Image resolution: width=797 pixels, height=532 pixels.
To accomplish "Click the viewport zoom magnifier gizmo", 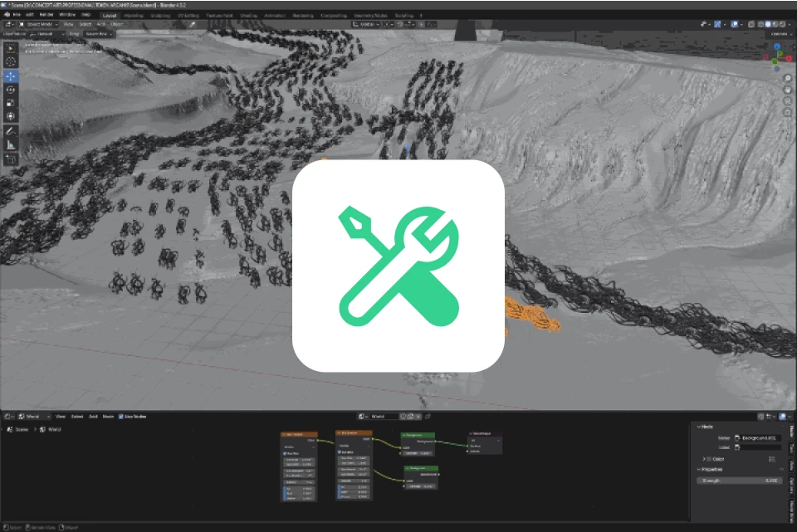I will [x=788, y=78].
